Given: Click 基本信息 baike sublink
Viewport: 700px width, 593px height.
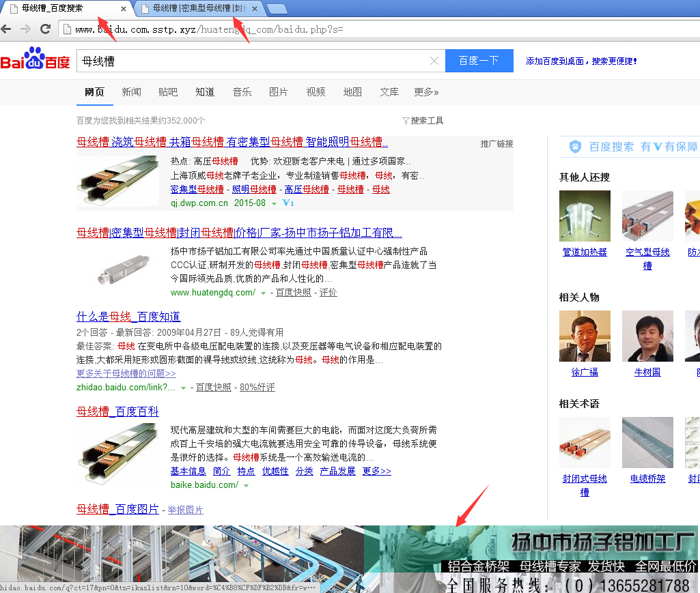Looking at the screenshot, I should tap(188, 471).
